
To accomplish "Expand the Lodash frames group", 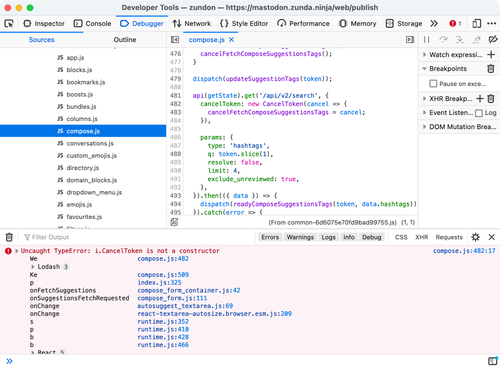I will (33, 267).
